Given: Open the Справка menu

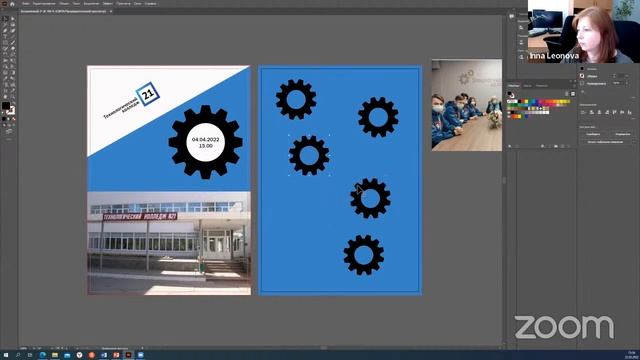Looking at the screenshot, I should tap(151, 3).
